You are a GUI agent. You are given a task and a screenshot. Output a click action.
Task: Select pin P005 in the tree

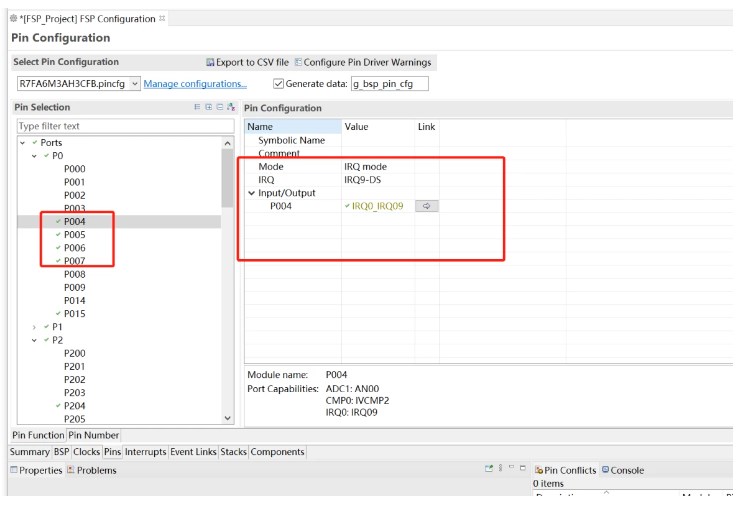tap(75, 235)
